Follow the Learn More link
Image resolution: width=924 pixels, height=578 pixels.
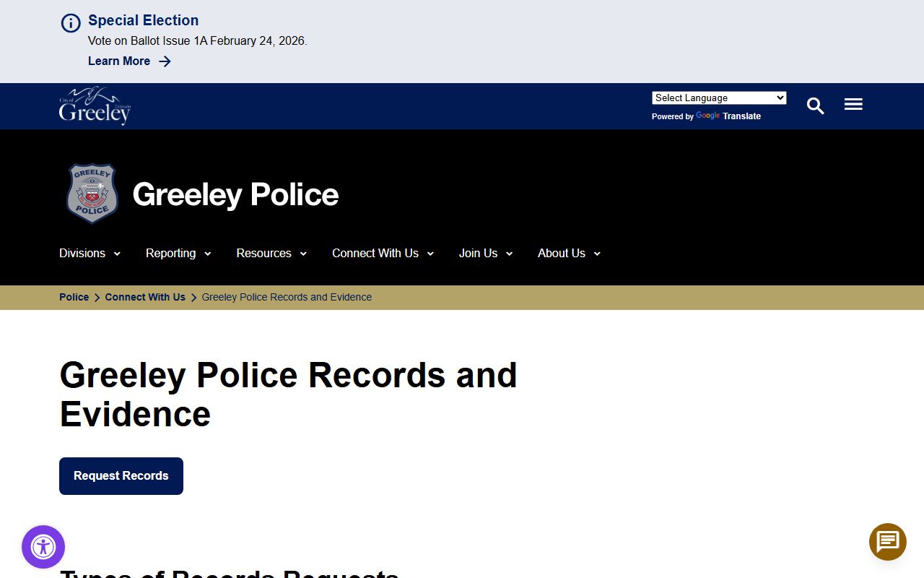(119, 61)
